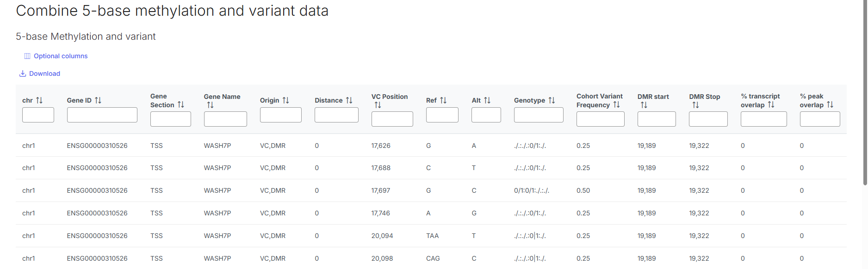Click the Alt column sort icon
Image resolution: width=868 pixels, height=269 pixels.
tap(487, 100)
